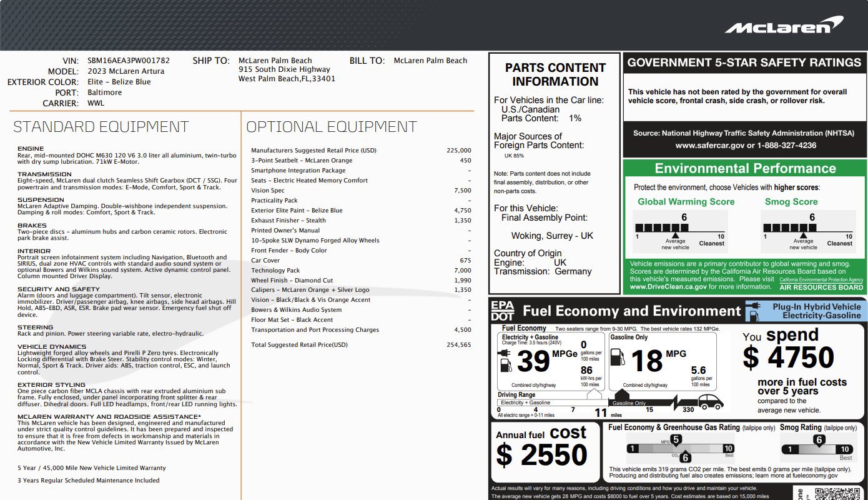Click the car icon at the driving range end
Viewport: 868px width, 500px height.
click(x=711, y=401)
